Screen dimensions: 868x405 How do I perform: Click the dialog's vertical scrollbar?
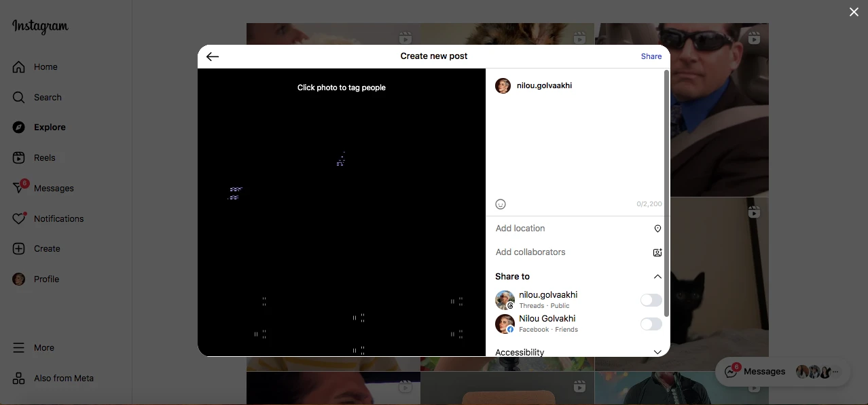[666, 193]
